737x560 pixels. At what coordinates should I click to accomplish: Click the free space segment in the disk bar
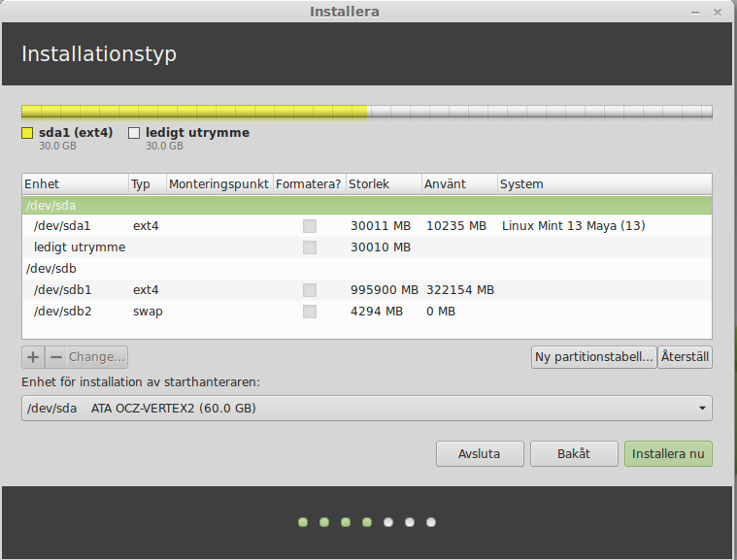[540, 112]
